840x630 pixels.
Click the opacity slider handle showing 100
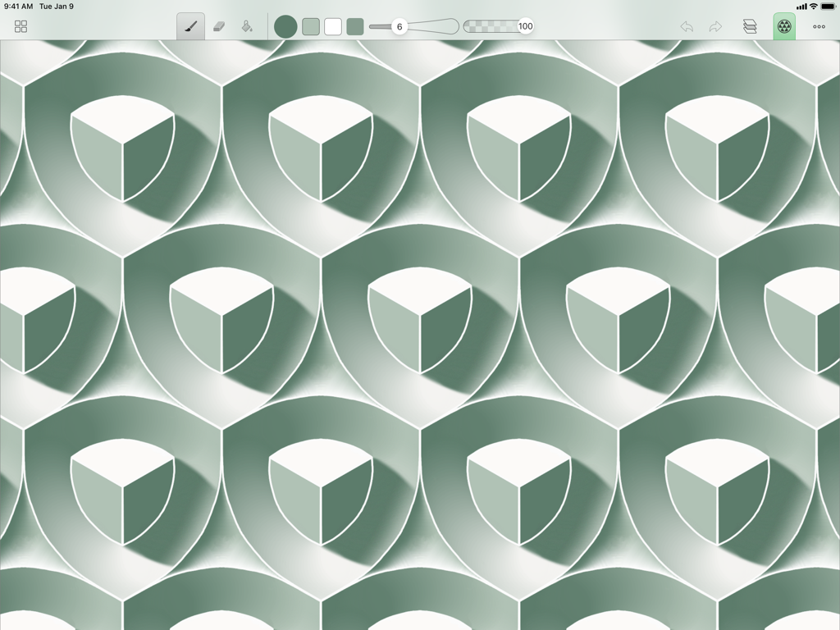click(x=525, y=26)
